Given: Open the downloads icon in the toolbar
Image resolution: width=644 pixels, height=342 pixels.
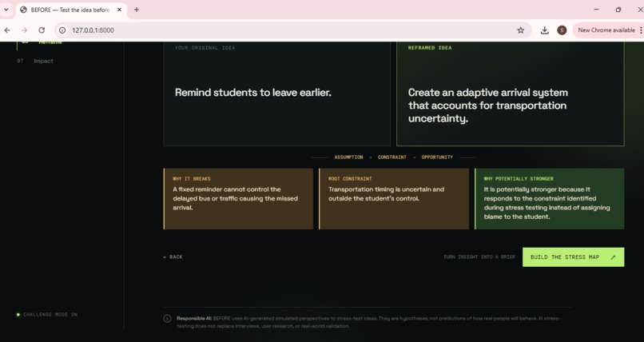Looking at the screenshot, I should [x=544, y=30].
